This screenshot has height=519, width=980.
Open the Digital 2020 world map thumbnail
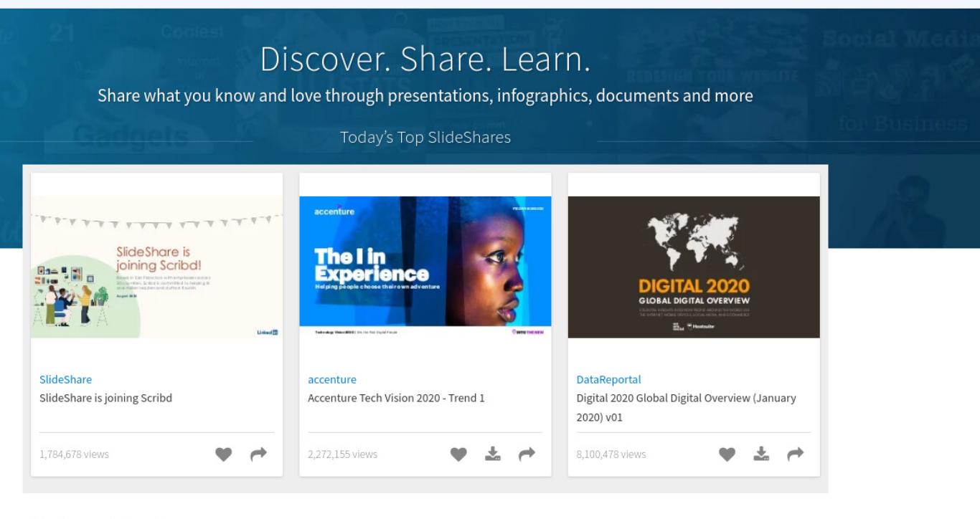(694, 267)
